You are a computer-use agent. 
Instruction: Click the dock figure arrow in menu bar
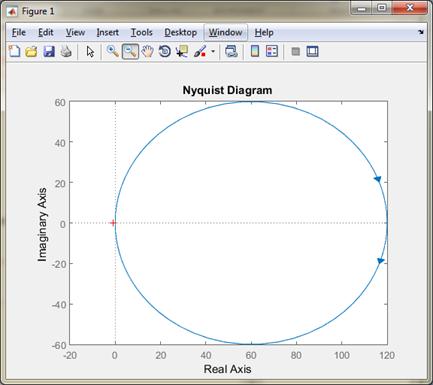421,32
